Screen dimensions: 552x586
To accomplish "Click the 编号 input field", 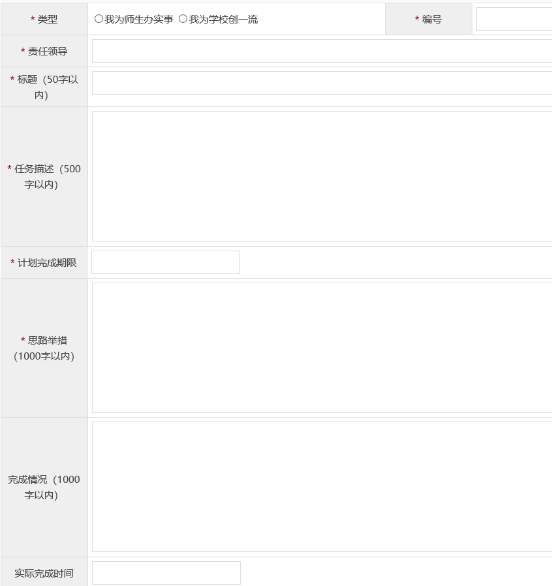I will [x=514, y=19].
